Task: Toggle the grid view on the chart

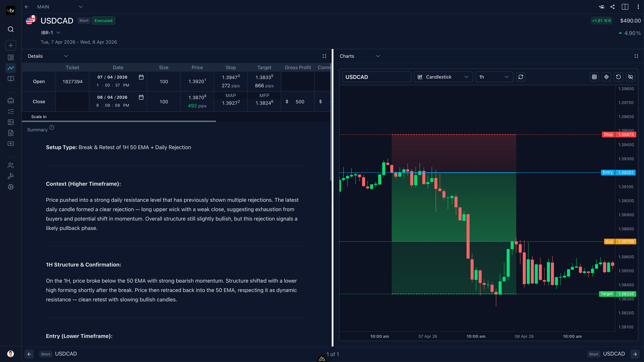Action: point(594,77)
